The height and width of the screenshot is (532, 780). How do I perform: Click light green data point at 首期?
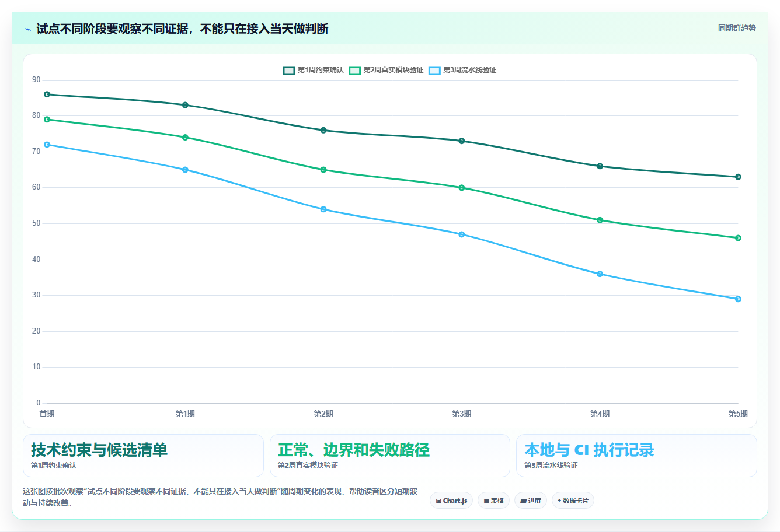pos(47,120)
